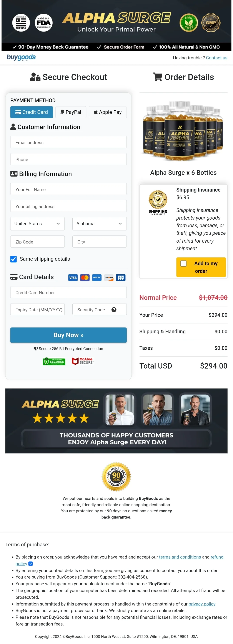Switch to the PayPal payment tab
Viewport: 233px width, 644px height.
71,112
